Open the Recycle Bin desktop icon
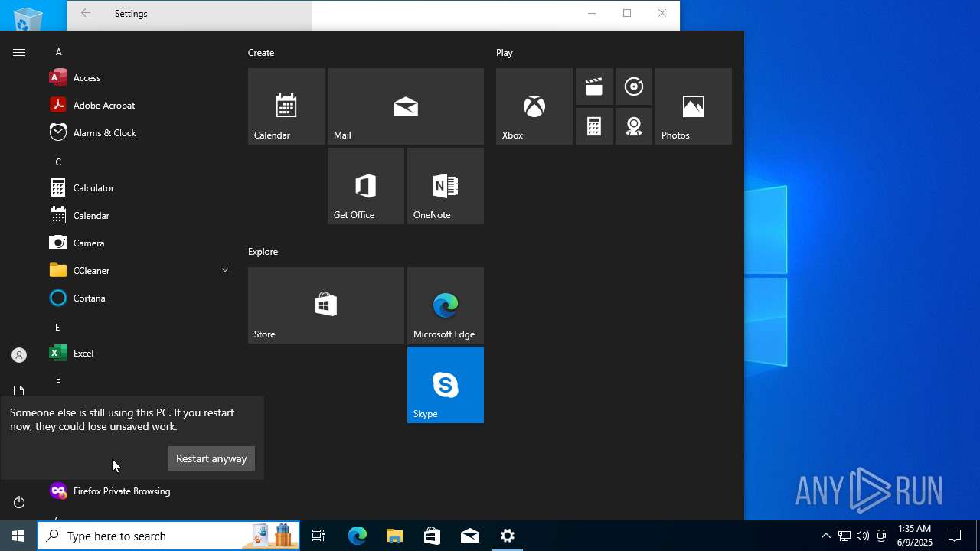980x551 pixels. point(28,17)
